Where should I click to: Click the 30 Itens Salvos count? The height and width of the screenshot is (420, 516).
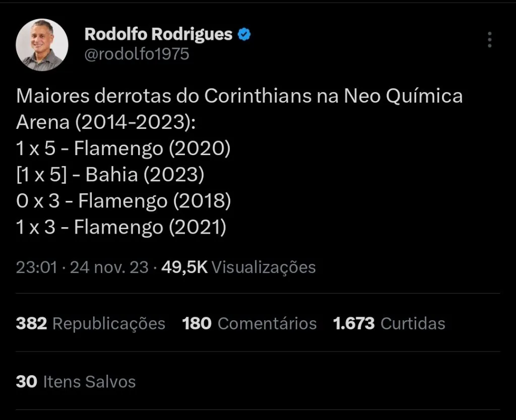pyautogui.click(x=76, y=381)
